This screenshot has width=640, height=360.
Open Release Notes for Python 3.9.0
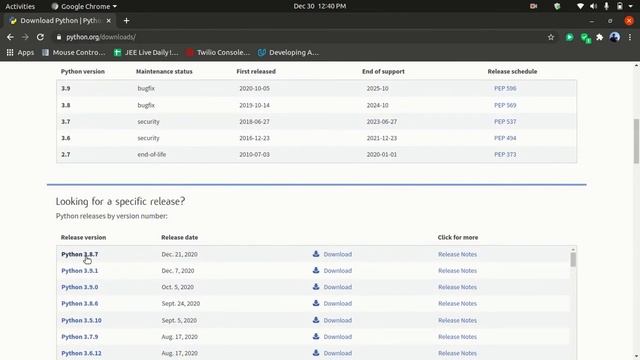click(x=457, y=287)
